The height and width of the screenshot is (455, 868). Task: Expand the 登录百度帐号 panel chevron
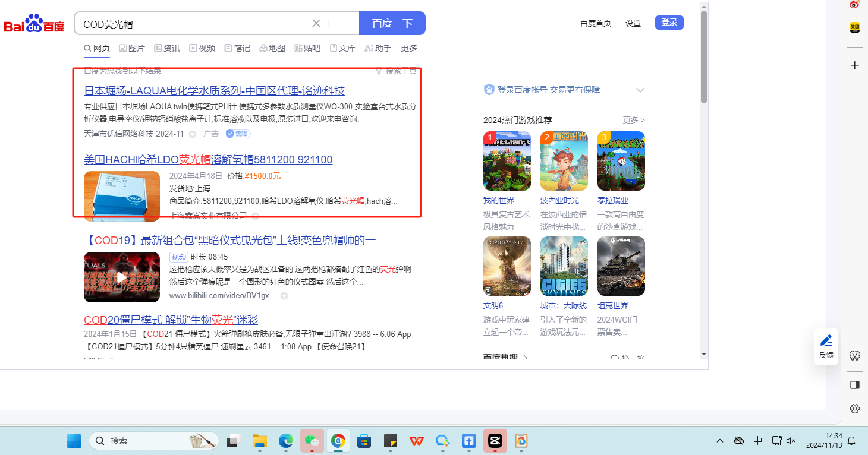click(x=640, y=90)
